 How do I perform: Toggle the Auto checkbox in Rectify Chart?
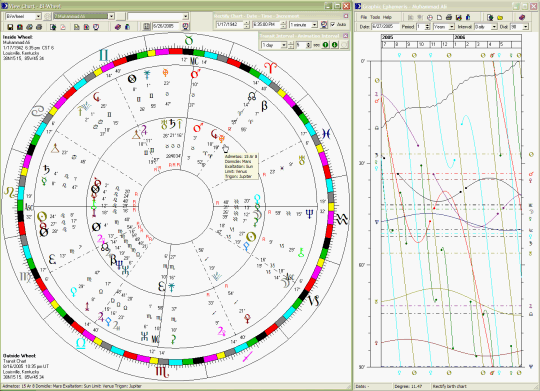[x=333, y=25]
